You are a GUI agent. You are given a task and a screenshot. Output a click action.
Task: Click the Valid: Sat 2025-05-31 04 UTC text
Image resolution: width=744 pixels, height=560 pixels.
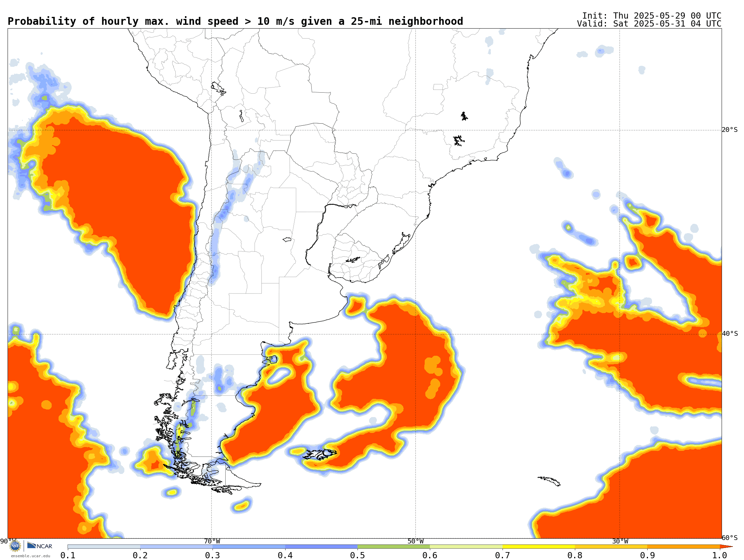coord(649,24)
